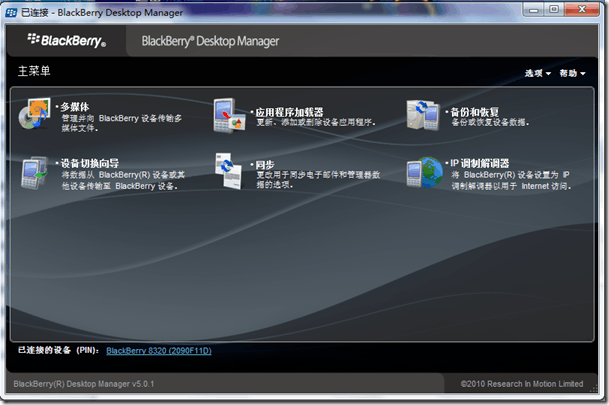
Task: Click the resize grip at window corner
Action: point(594,388)
